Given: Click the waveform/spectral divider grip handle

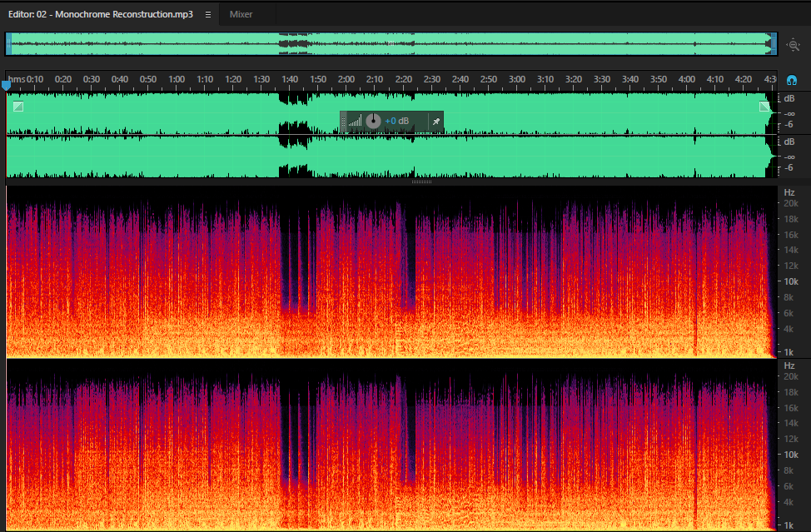Looking at the screenshot, I should [x=421, y=182].
